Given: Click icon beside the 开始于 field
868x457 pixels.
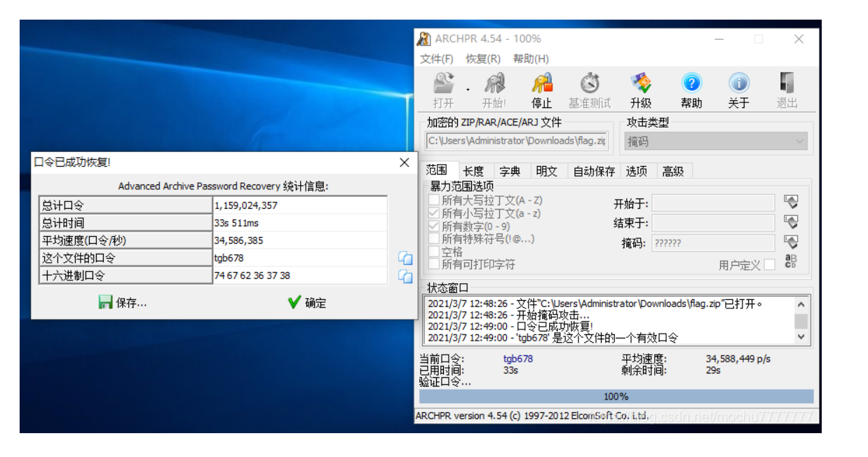Looking at the screenshot, I should click(791, 203).
